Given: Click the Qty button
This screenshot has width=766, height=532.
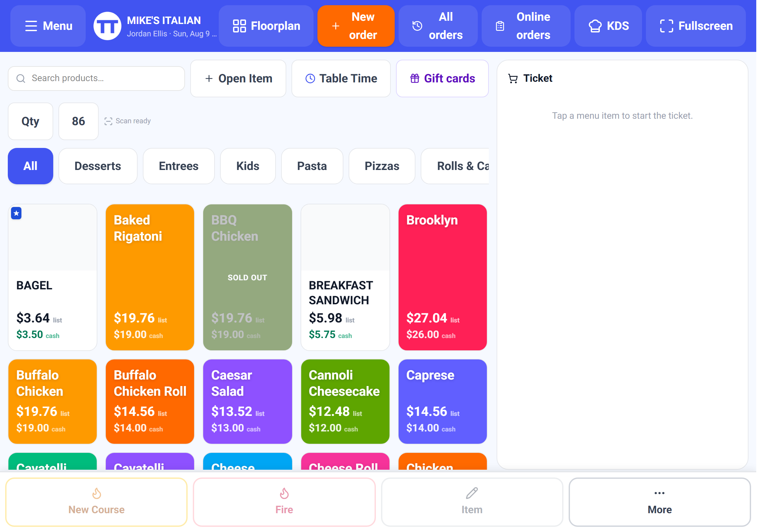Looking at the screenshot, I should pyautogui.click(x=30, y=121).
